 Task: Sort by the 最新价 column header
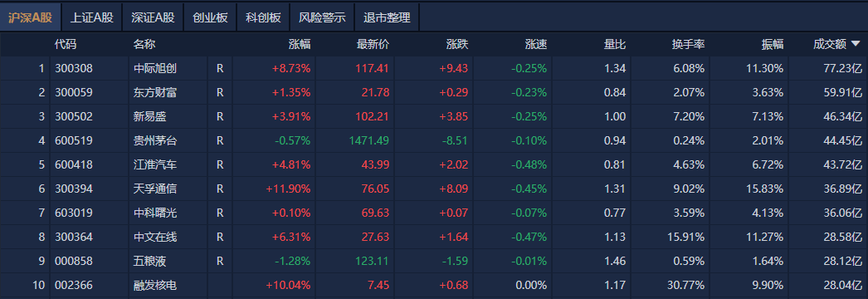click(x=373, y=45)
